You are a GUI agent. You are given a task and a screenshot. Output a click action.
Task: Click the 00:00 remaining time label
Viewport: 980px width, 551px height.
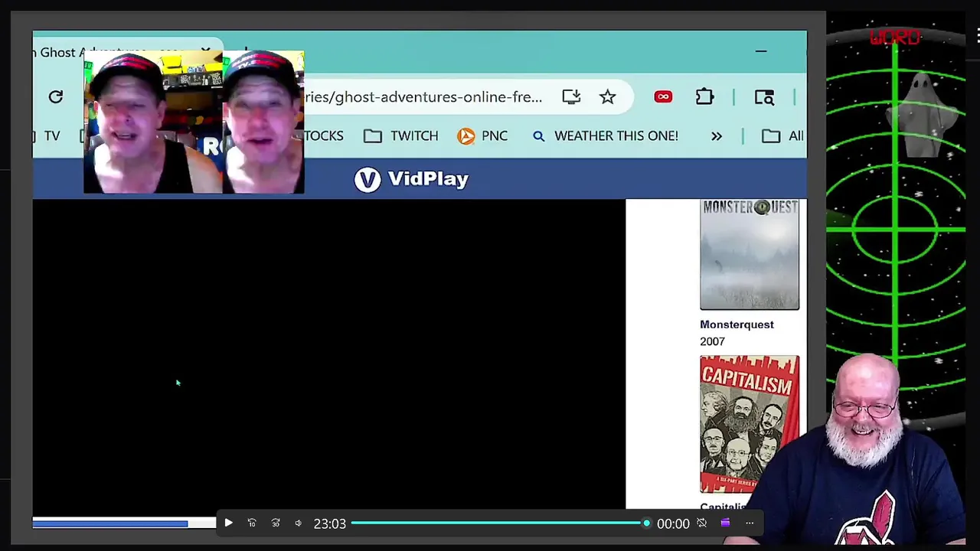click(x=673, y=523)
